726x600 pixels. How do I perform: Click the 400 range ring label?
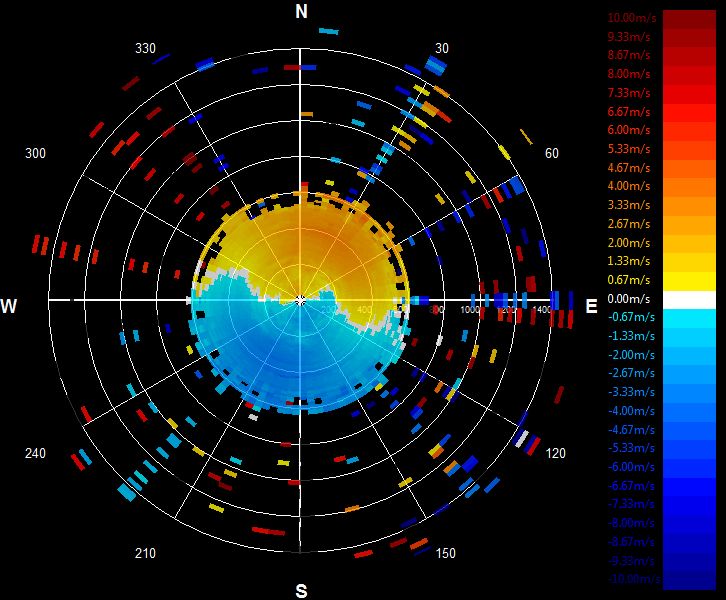pos(364,309)
